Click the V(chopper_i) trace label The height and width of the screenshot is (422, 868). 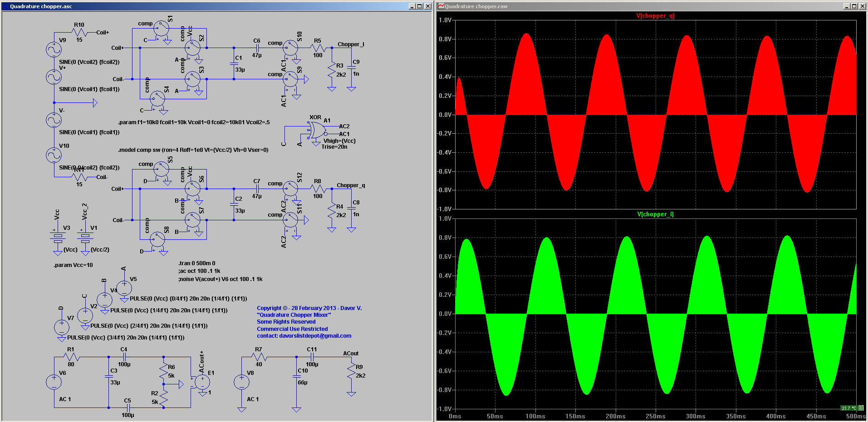pos(655,214)
